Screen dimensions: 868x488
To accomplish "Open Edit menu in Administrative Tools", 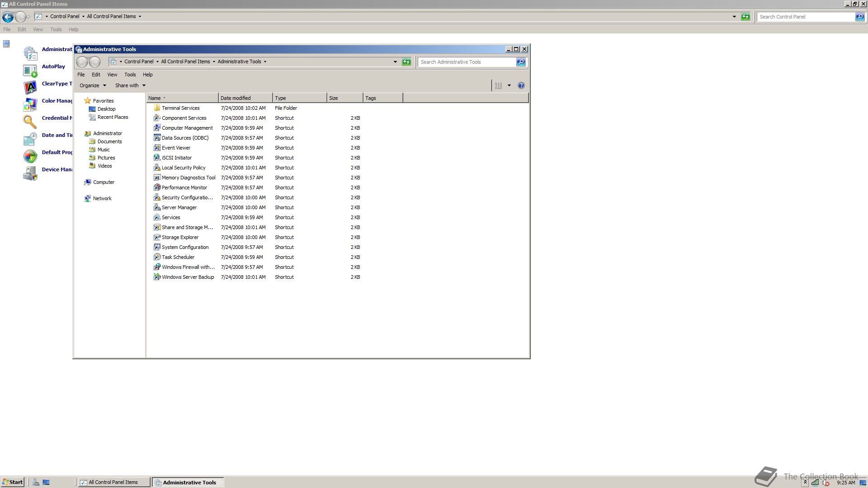I will pyautogui.click(x=96, y=75).
